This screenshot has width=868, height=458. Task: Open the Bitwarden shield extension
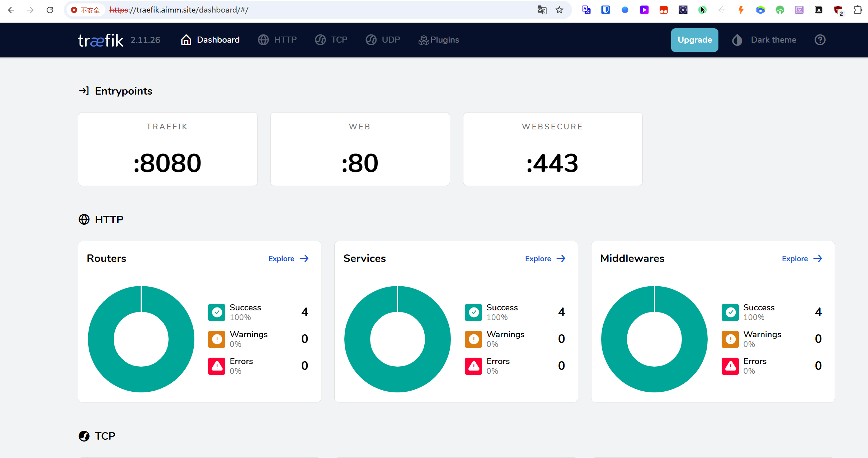pos(605,10)
